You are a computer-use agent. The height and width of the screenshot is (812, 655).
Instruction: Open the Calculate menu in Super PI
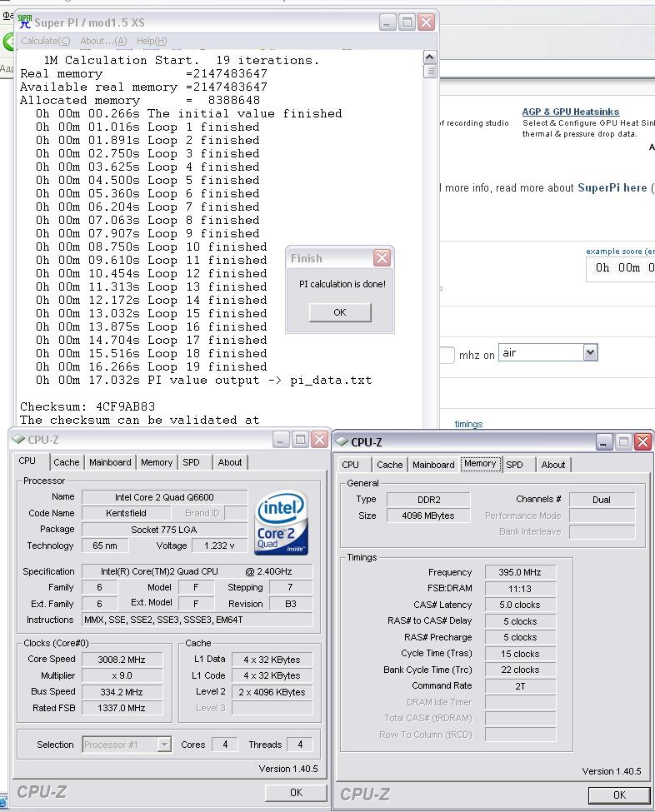46,41
